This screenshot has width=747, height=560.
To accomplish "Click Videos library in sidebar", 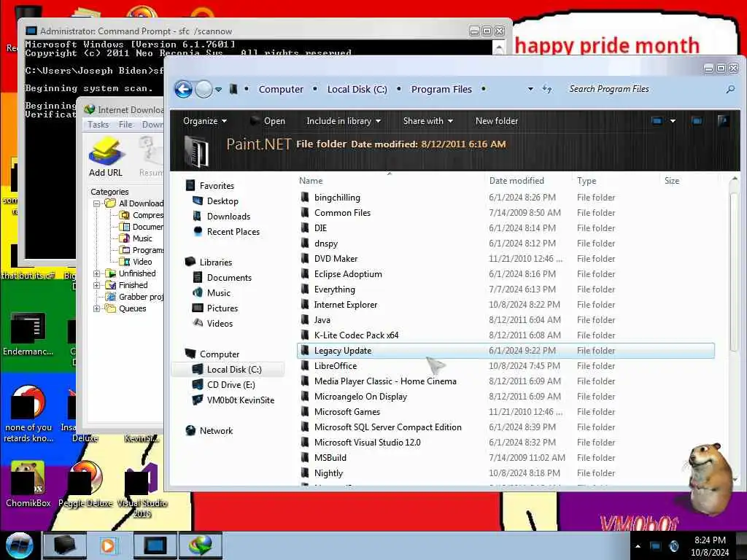I will click(x=220, y=323).
